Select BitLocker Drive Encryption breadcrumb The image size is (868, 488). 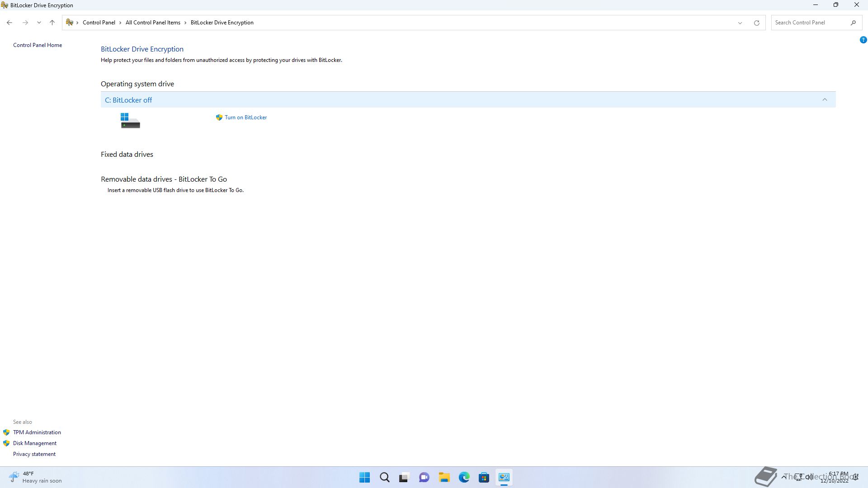point(222,23)
